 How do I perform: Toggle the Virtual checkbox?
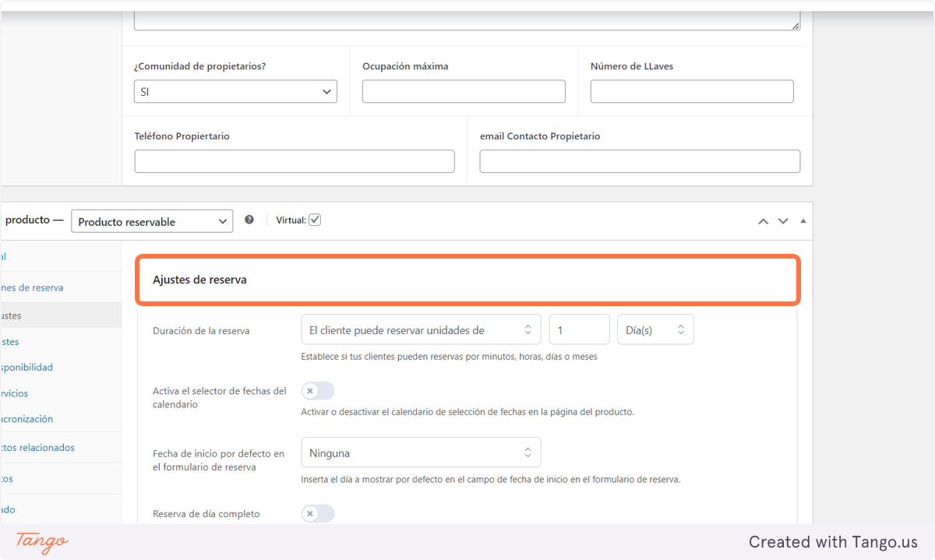315,220
